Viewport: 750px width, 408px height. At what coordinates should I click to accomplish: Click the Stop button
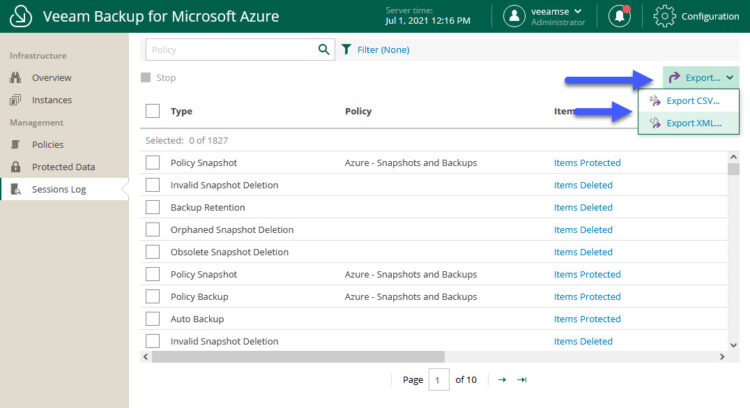tap(159, 77)
